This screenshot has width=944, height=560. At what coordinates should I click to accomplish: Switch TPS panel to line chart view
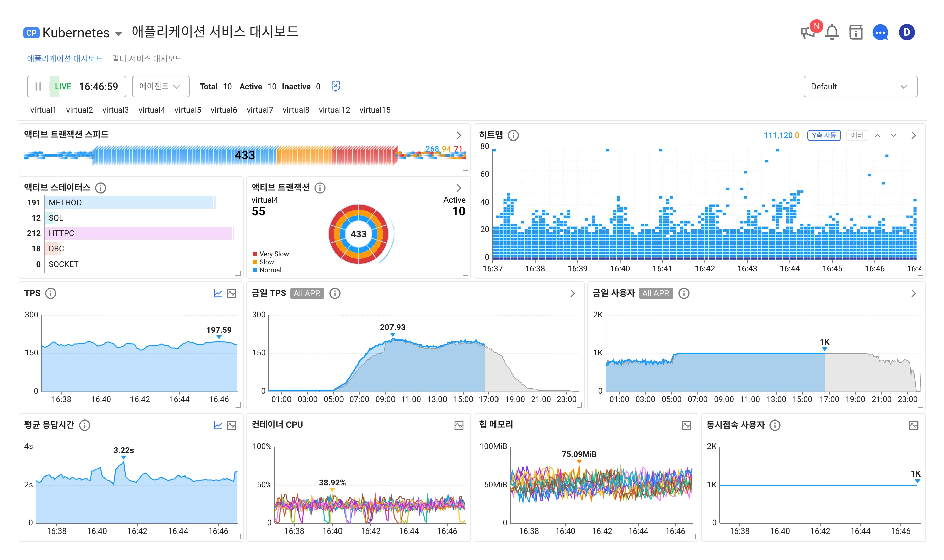point(218,294)
